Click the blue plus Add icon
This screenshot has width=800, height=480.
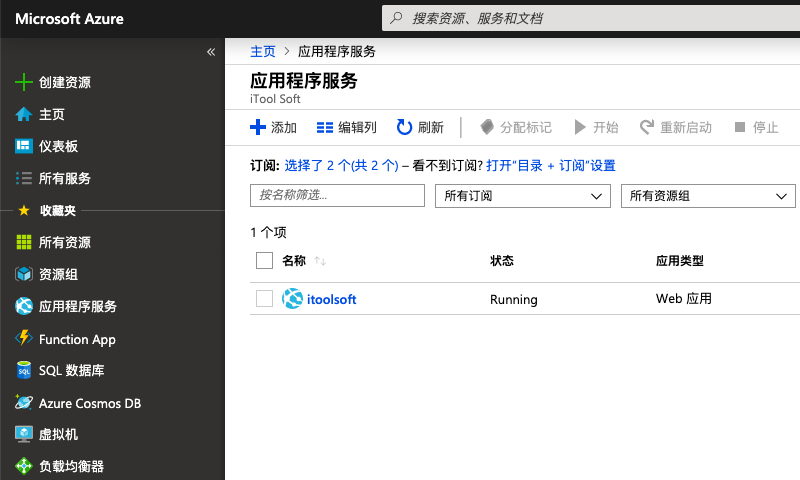(258, 127)
